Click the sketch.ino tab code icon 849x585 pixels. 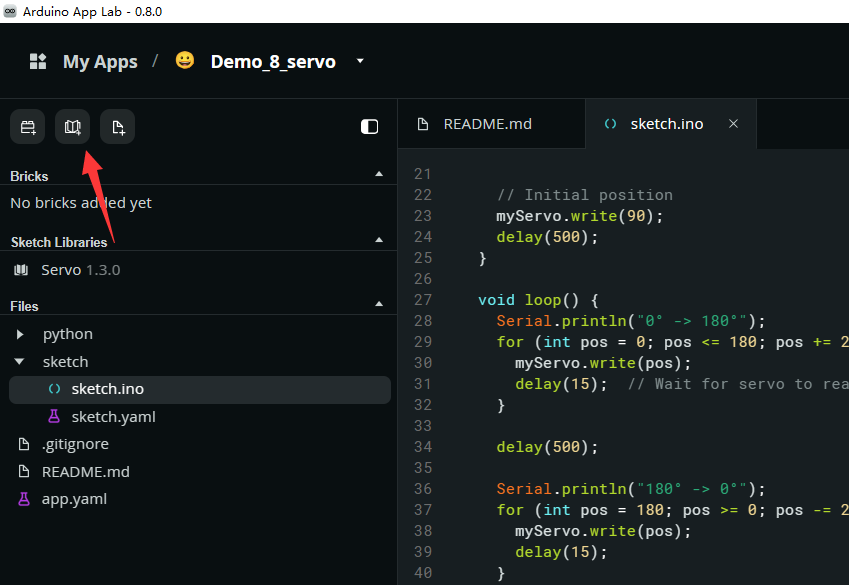click(x=610, y=124)
